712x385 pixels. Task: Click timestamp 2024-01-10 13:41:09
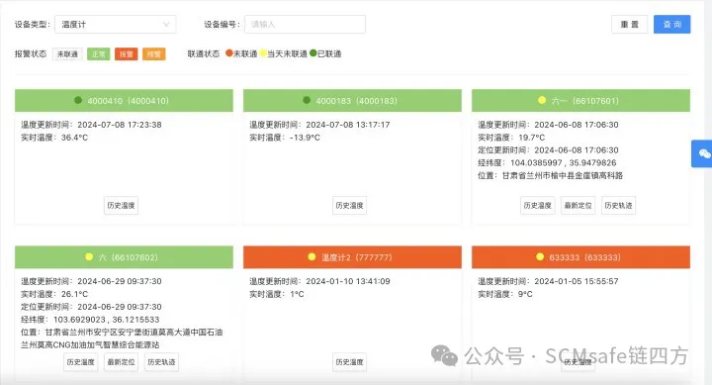coord(348,281)
